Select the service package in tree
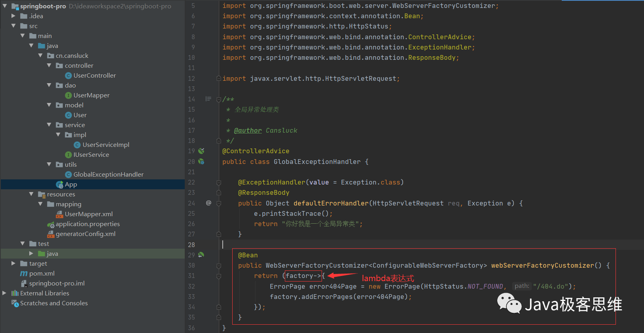644x333 pixels. pyautogui.click(x=75, y=125)
